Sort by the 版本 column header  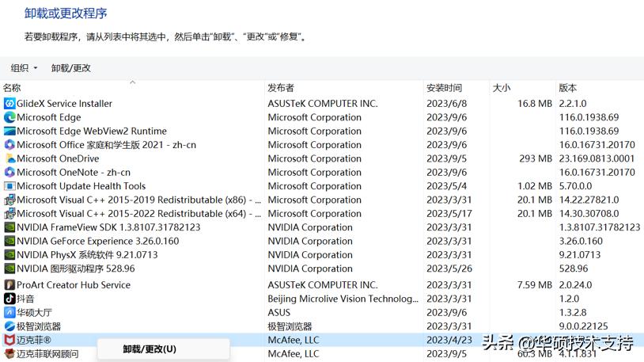click(567, 88)
